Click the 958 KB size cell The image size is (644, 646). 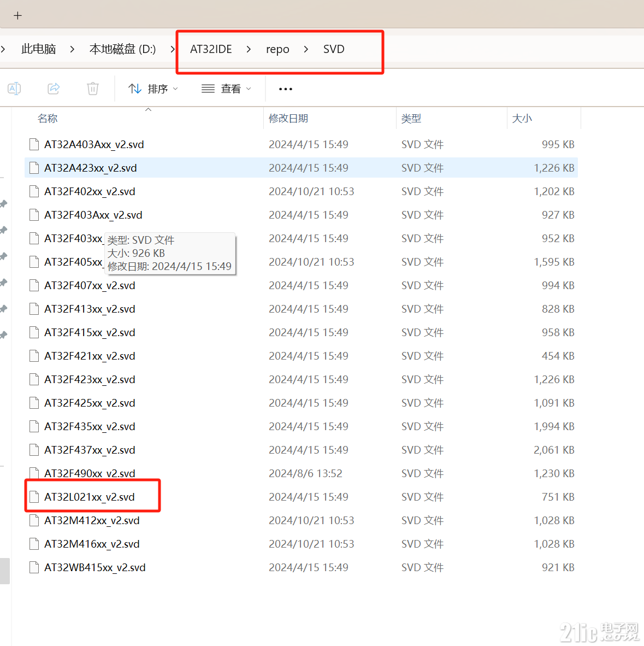coord(558,332)
